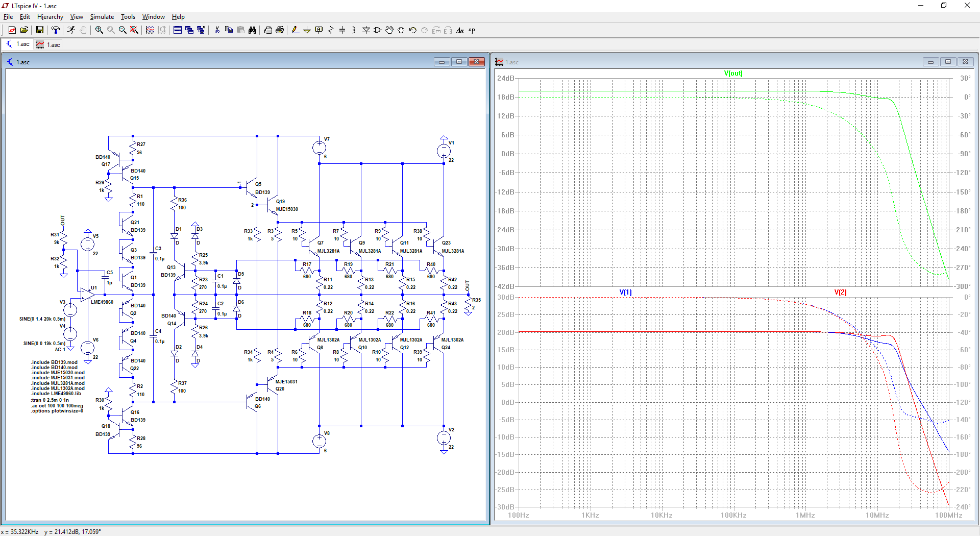This screenshot has width=980, height=536.
Task: Click the Zoom In magnifier
Action: click(99, 30)
